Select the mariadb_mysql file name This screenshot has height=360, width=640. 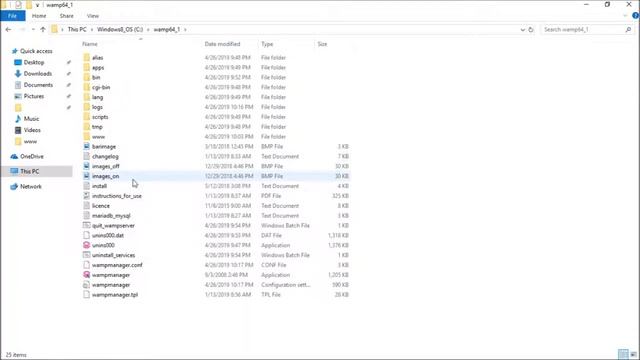click(x=111, y=216)
